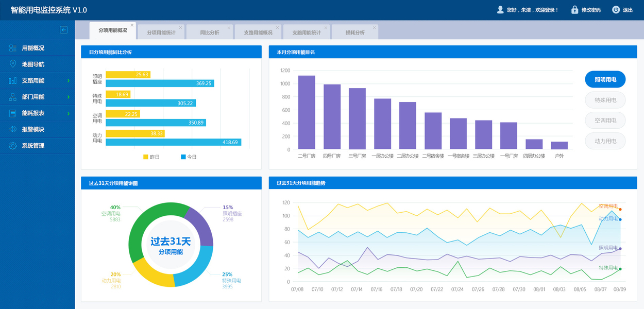644x309 pixels.
Task: Select the 照明用电 ranking filter
Action: click(605, 79)
